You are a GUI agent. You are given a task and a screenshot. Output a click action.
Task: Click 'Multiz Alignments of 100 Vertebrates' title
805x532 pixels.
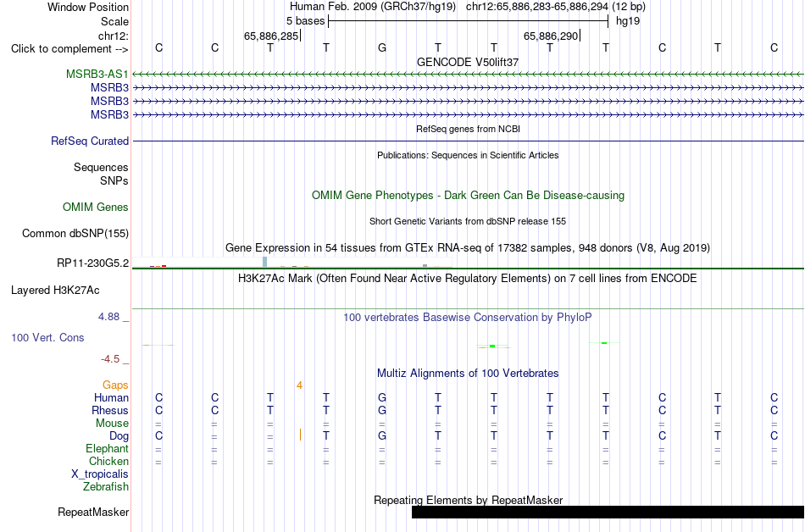click(468, 374)
